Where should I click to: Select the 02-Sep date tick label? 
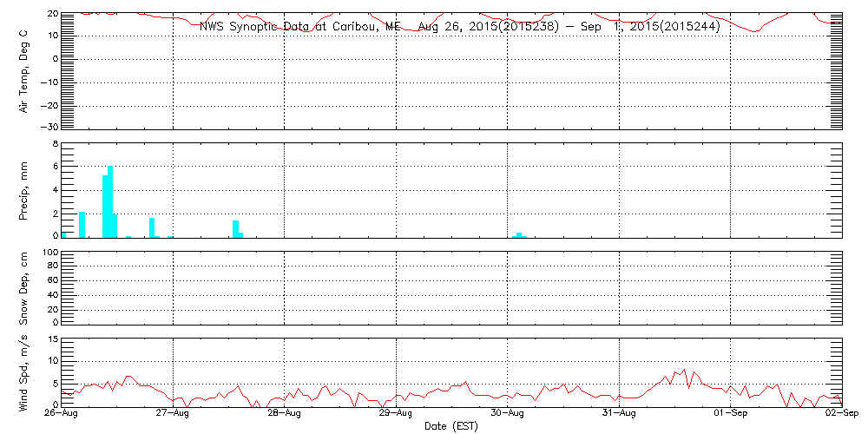(840, 415)
